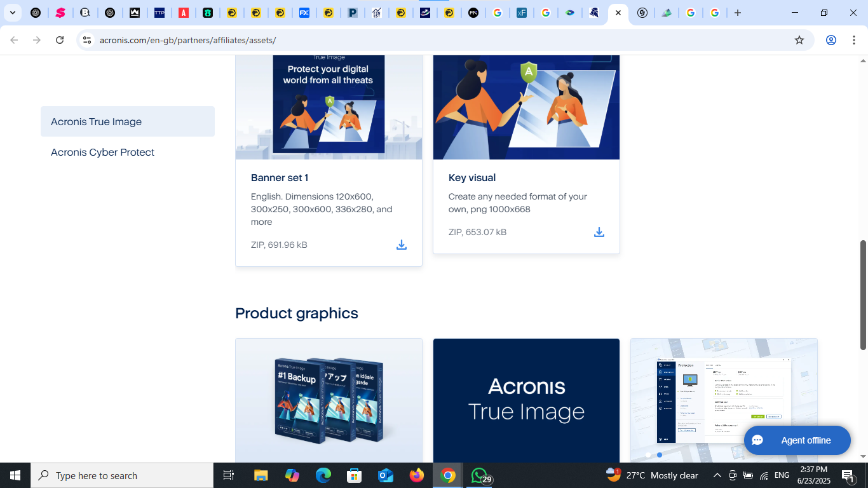
Task: Open File Explorer from the taskbar
Action: [x=261, y=475]
